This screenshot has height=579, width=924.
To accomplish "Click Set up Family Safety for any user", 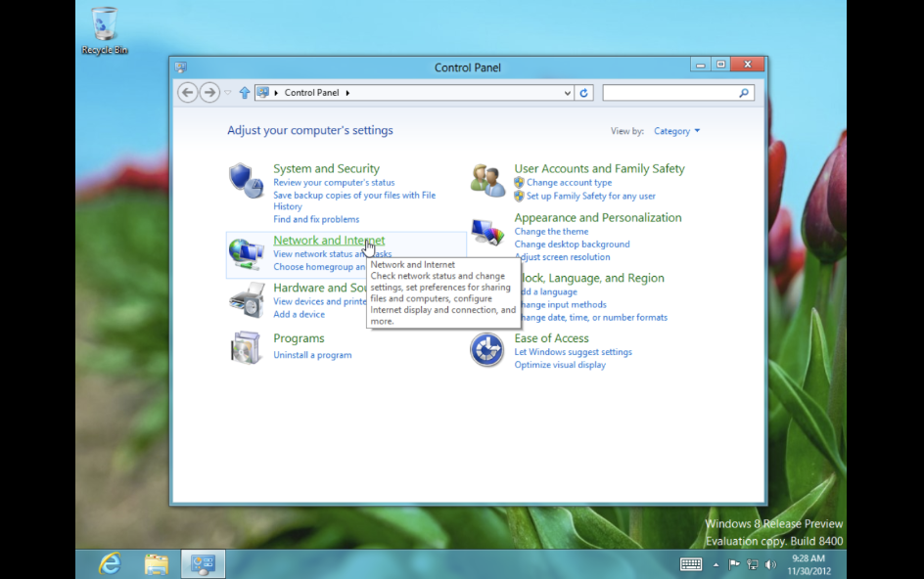I will tap(590, 197).
